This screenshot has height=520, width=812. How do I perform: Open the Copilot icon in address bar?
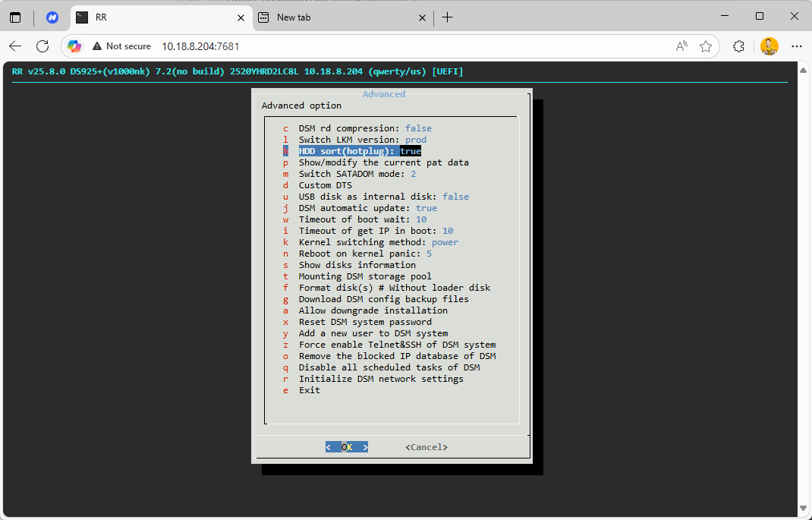(x=74, y=46)
